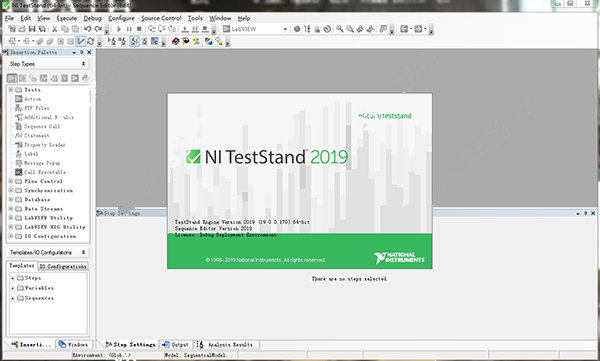The width and height of the screenshot is (600, 361).
Task: Open the IO Configurations tab
Action: (63, 266)
